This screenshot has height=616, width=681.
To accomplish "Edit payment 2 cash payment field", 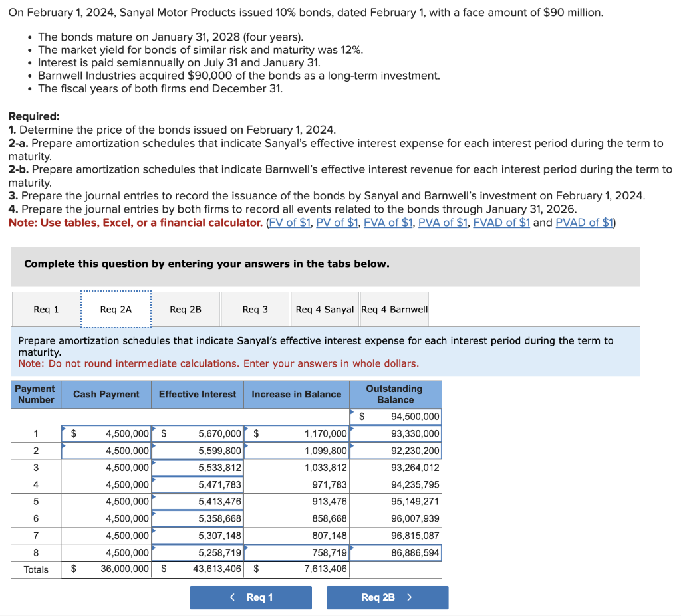I will tap(106, 451).
